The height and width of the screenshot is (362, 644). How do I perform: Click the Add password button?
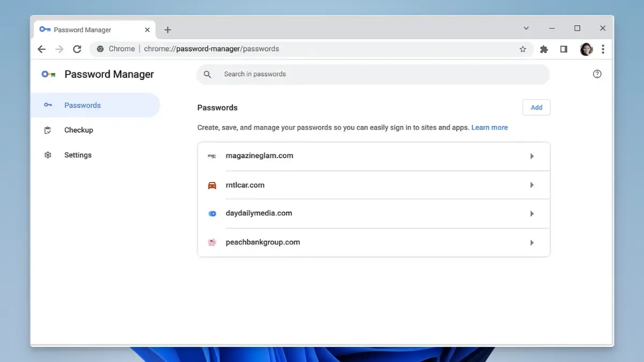(536, 107)
